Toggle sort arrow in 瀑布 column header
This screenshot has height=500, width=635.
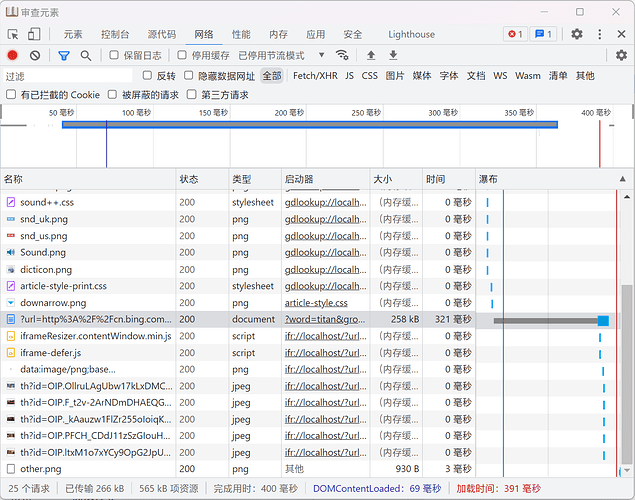(622, 179)
